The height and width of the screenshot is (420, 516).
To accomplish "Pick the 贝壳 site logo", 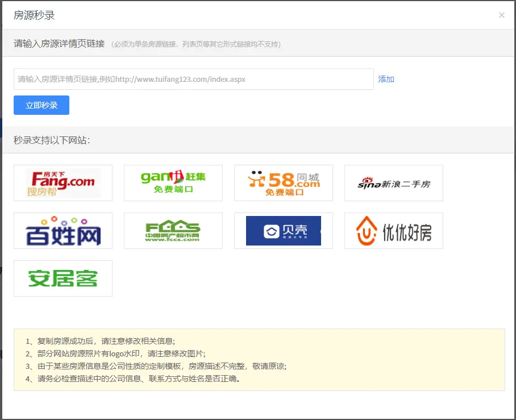I will pos(284,231).
